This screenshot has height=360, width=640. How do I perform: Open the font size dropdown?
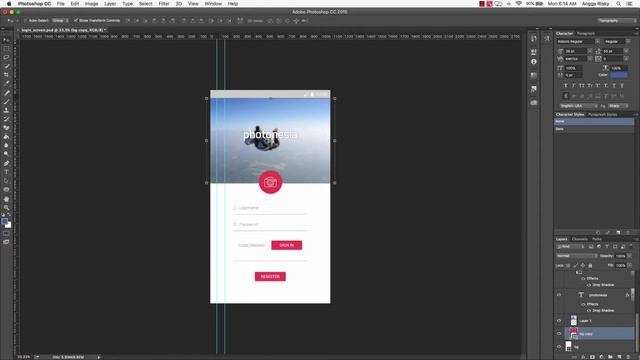click(x=590, y=51)
